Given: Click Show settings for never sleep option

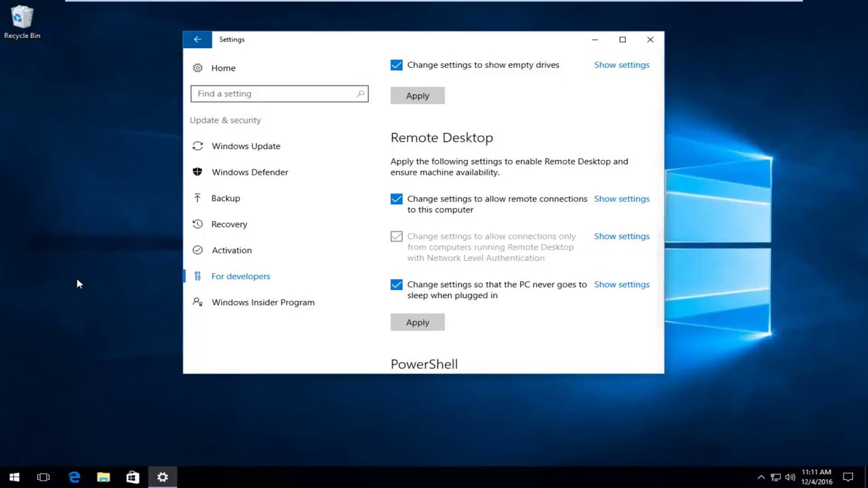Looking at the screenshot, I should click(622, 285).
